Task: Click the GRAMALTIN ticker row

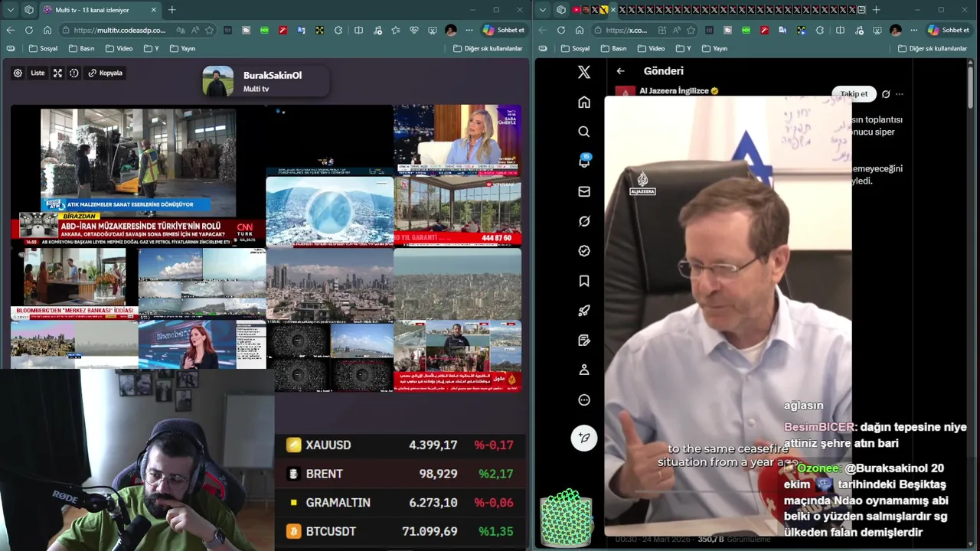Action: point(400,503)
